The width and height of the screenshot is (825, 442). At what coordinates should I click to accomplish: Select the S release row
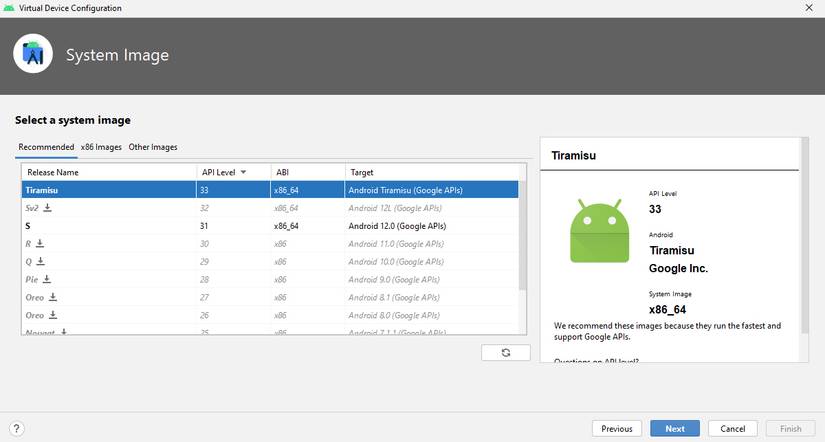click(270, 226)
